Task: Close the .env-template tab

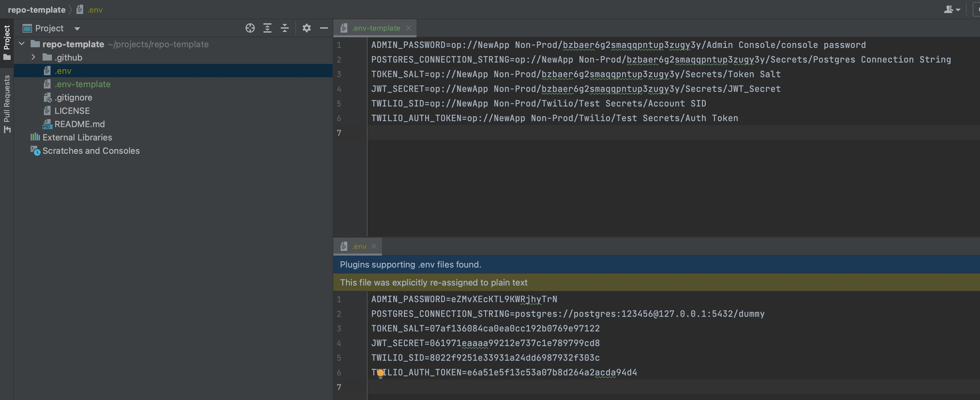Action: pyautogui.click(x=408, y=28)
